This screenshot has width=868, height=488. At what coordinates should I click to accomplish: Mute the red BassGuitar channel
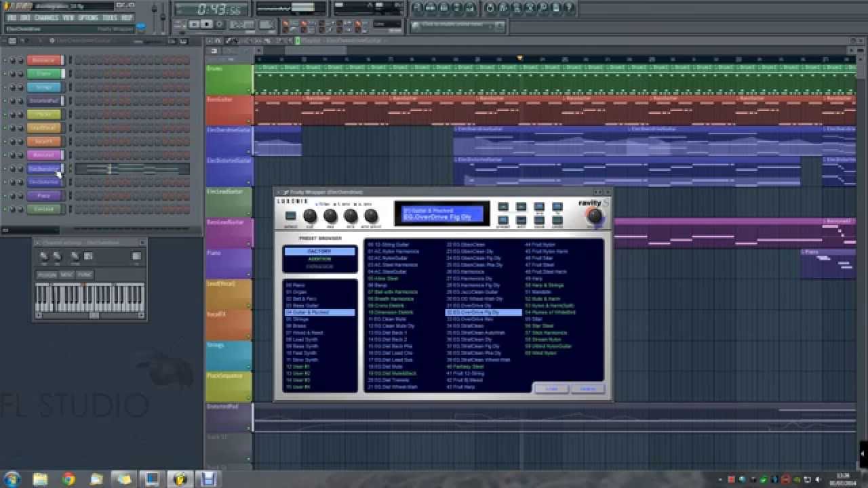pyautogui.click(x=5, y=60)
